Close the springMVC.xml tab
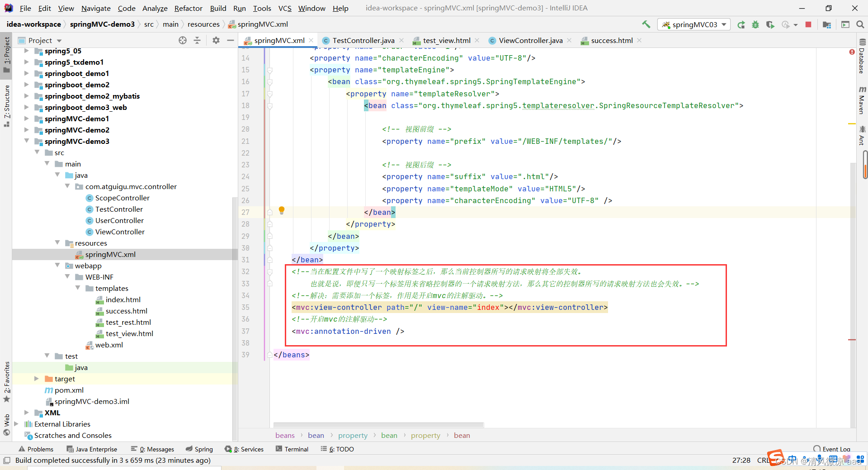The width and height of the screenshot is (868, 470). point(311,40)
